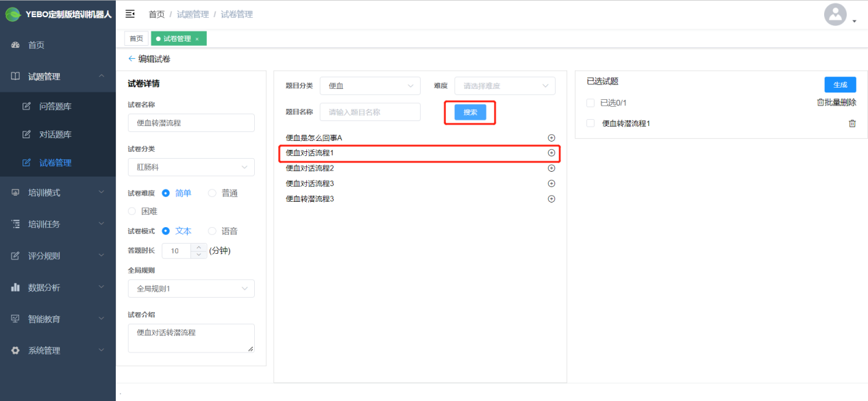868x401 pixels.
Task: Increase 答题时长 with stepper up arrow
Action: [199, 248]
